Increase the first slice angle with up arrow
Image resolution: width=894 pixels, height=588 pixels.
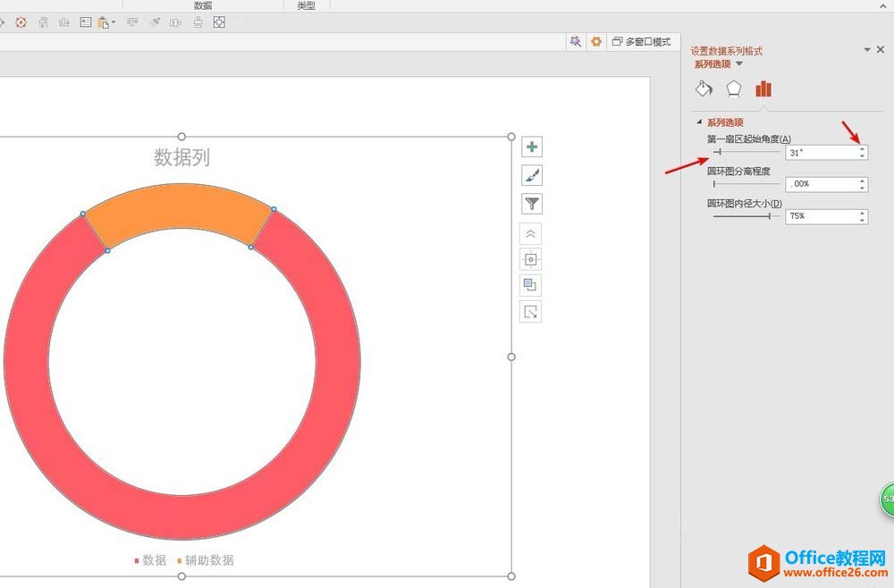tap(862, 149)
